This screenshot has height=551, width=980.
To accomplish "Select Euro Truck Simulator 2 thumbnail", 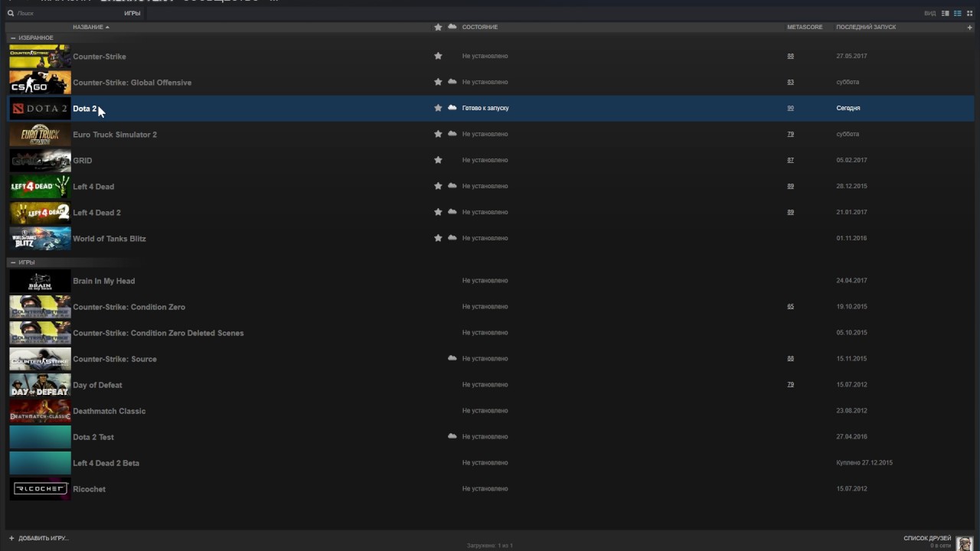I will [x=40, y=135].
